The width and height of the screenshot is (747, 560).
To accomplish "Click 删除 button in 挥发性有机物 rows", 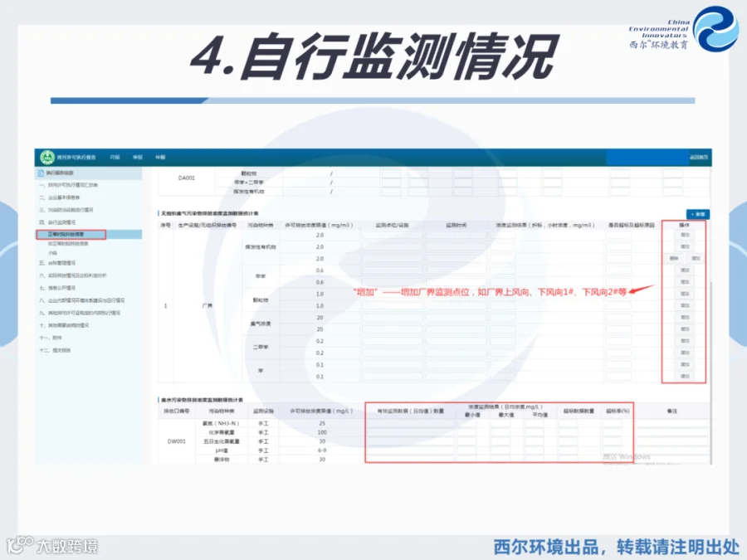I will 674,259.
